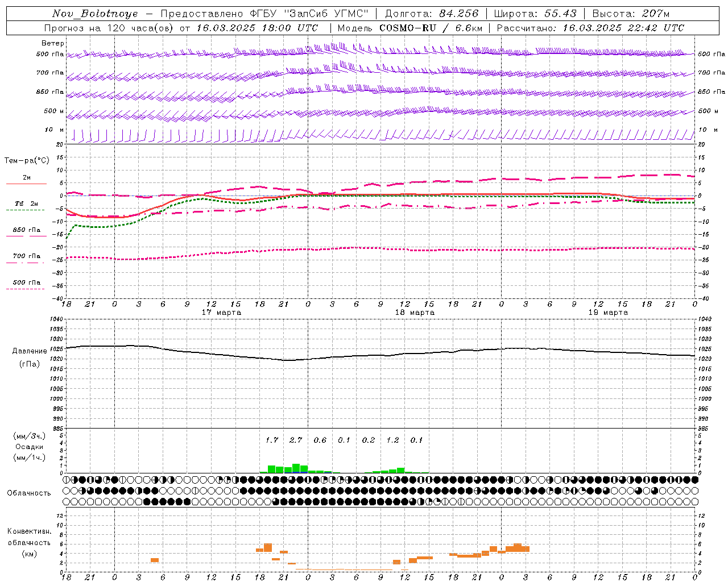This screenshot has width=728, height=582.
Task: Click the 3-hour precipitation value 0.2
Action: pos(369,440)
